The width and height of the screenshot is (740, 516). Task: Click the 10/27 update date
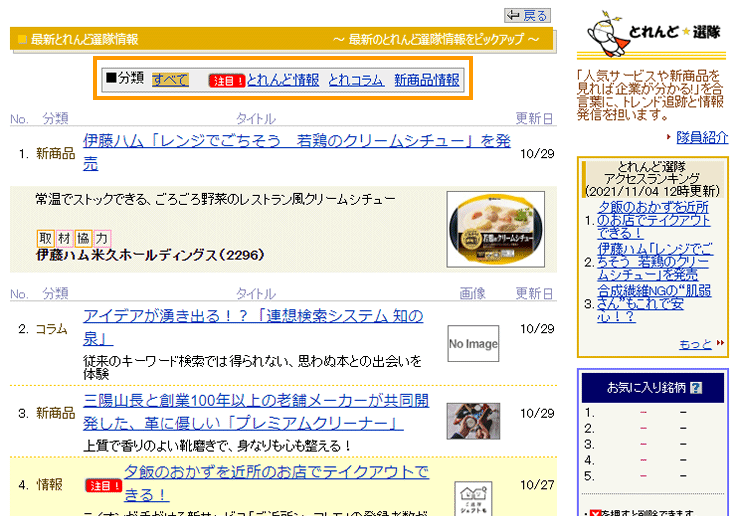click(537, 485)
